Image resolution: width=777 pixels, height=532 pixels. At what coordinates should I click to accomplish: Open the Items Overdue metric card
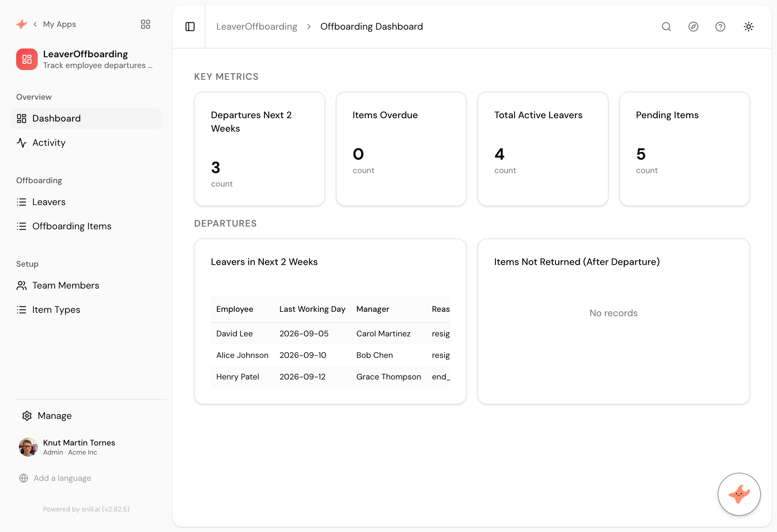point(401,149)
